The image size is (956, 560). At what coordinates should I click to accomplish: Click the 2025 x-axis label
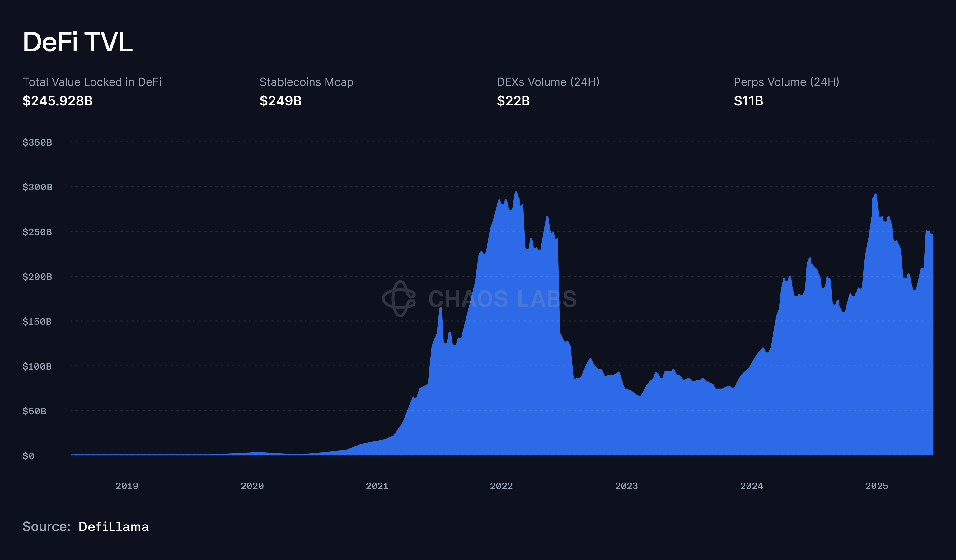click(x=876, y=486)
